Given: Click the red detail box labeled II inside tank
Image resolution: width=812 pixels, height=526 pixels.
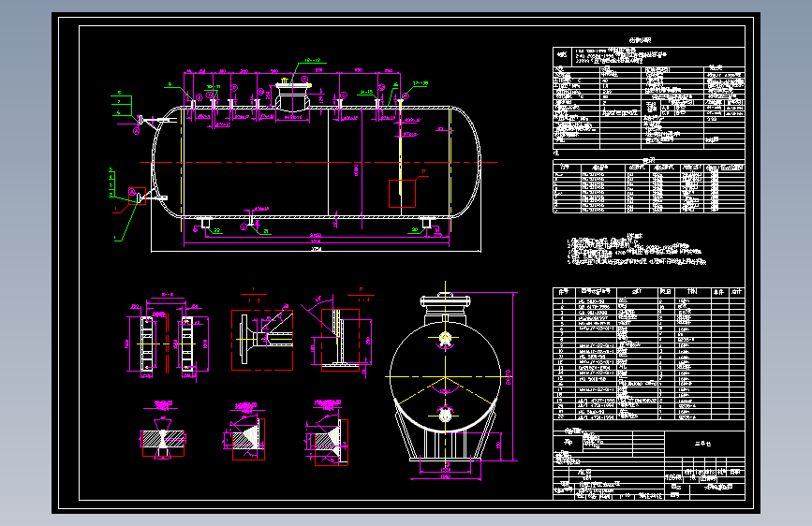Looking at the screenshot, I should tap(402, 194).
